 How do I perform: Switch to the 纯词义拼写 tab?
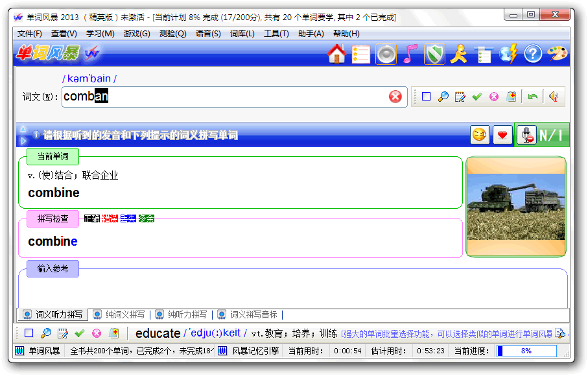(x=119, y=314)
